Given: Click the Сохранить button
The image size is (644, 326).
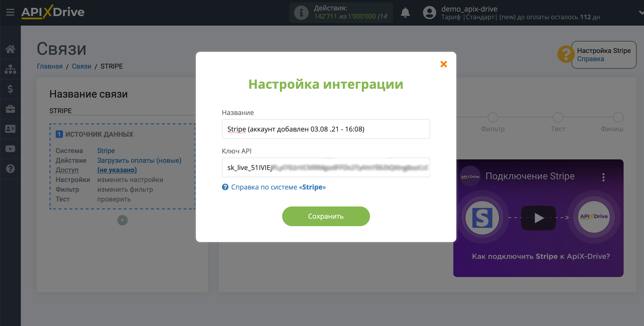Looking at the screenshot, I should click(x=326, y=216).
